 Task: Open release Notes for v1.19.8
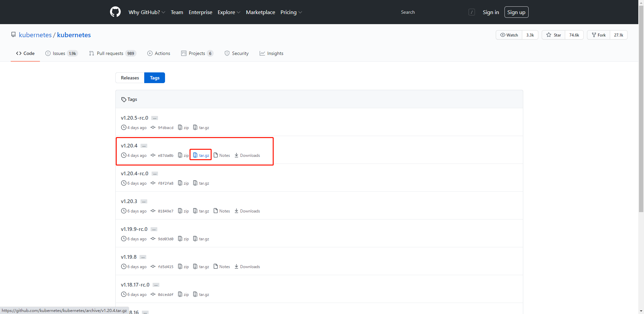(222, 267)
